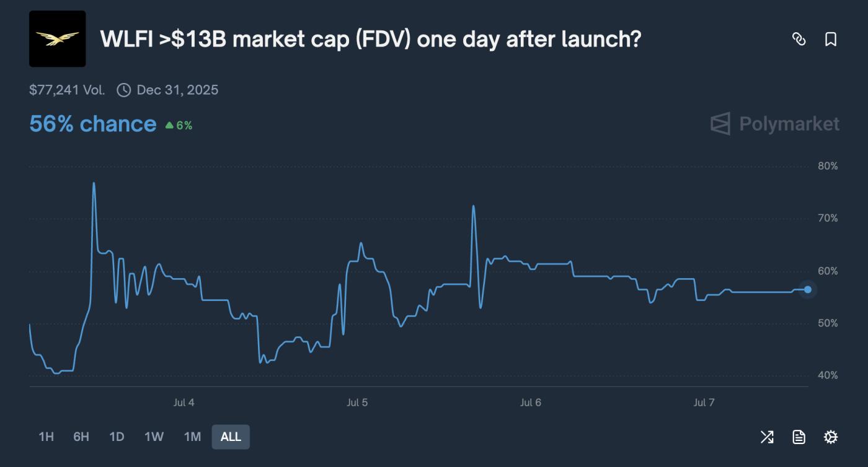Open the market rules document icon
This screenshot has width=868, height=467.
pyautogui.click(x=799, y=437)
